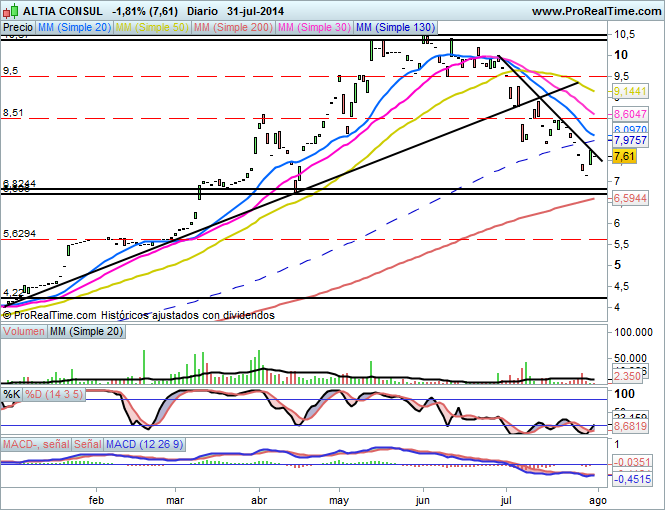This screenshot has width=665, height=510.
Task: Click MM (Simple 20) label in volume panel
Action: (x=85, y=331)
